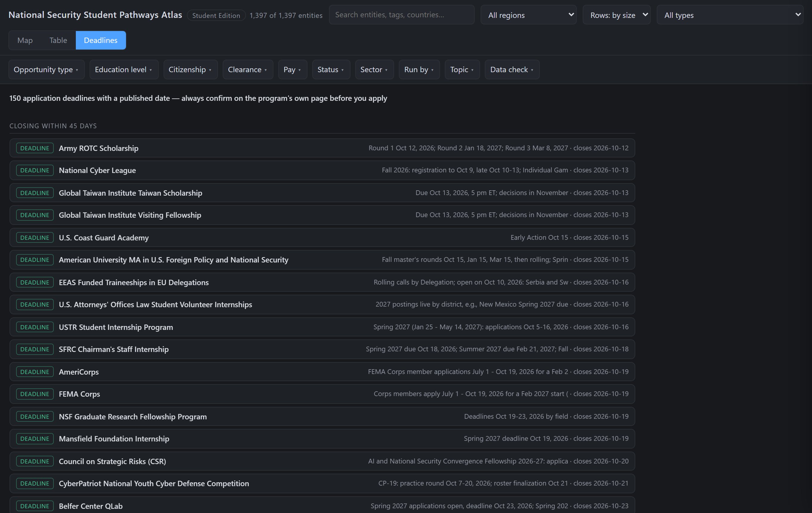Open SFRC Chairman's Staff Internship row
This screenshot has width=812, height=513.
tap(322, 350)
